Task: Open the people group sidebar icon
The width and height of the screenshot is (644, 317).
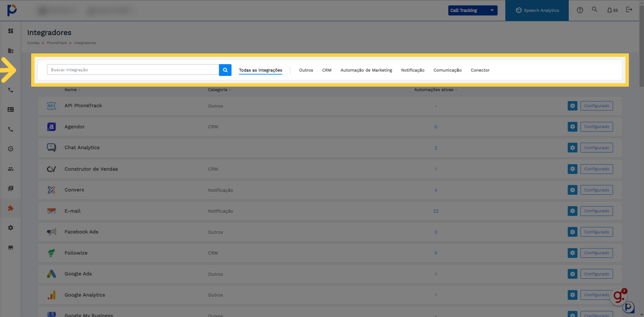Action: click(x=11, y=169)
